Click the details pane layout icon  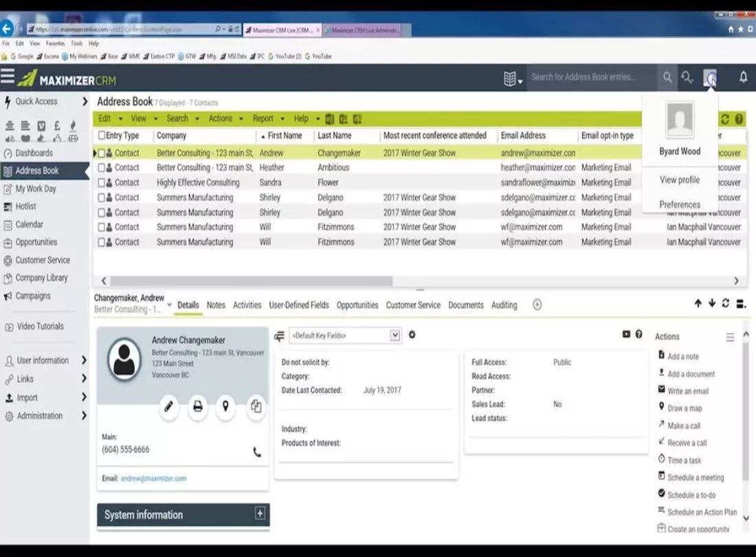(742, 304)
